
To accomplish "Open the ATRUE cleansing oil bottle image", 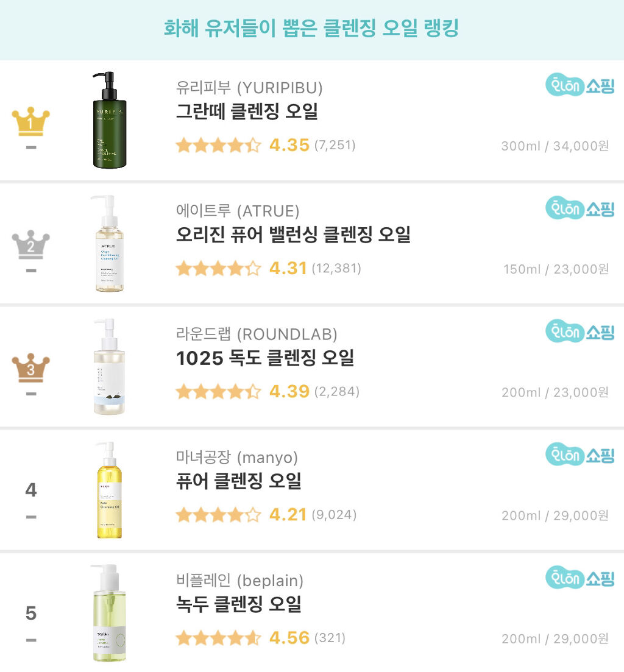I will click(x=109, y=244).
